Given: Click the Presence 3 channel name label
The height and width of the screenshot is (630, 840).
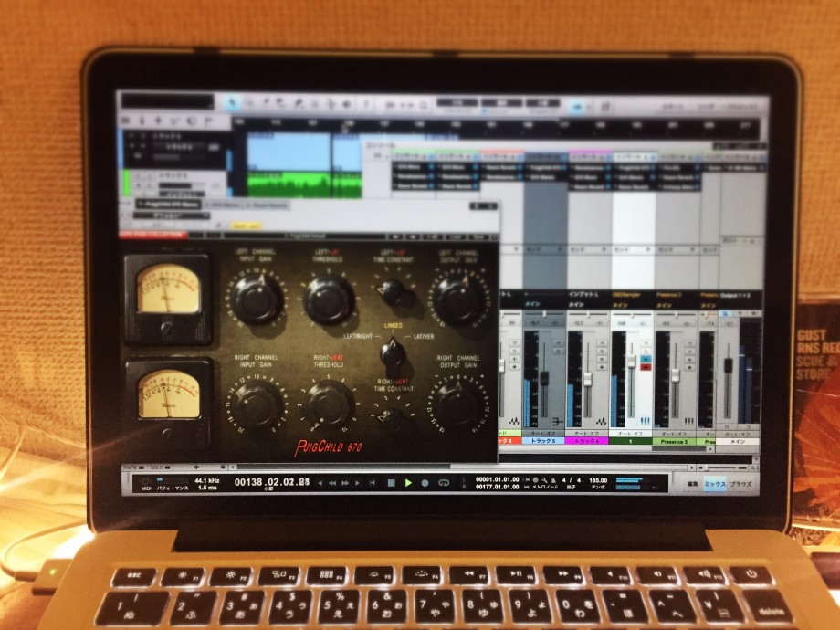Looking at the screenshot, I should click(x=674, y=442).
